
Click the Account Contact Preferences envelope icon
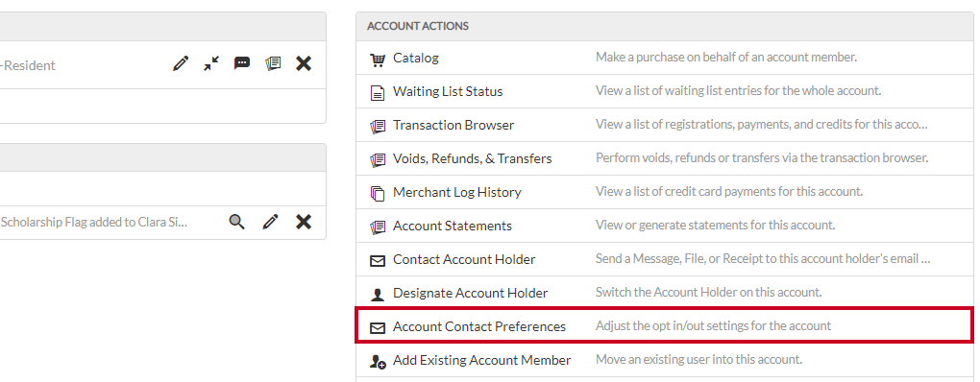tap(378, 327)
